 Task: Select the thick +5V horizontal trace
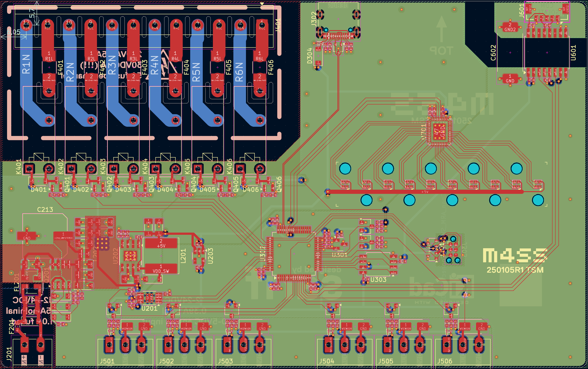pos(425,192)
